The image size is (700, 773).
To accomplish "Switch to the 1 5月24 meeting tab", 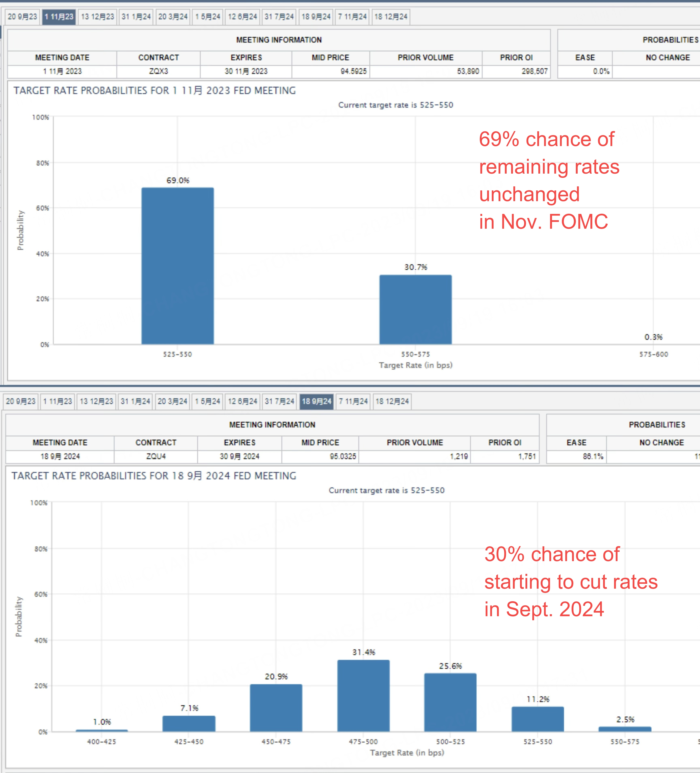I will (207, 16).
